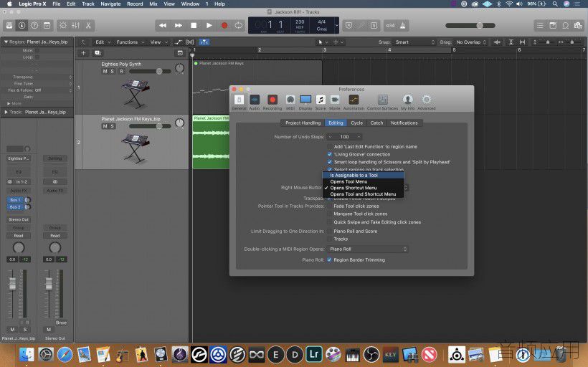Screen dimensions: 588x367
Task: Start playback with the Play button
Action: (x=209, y=26)
